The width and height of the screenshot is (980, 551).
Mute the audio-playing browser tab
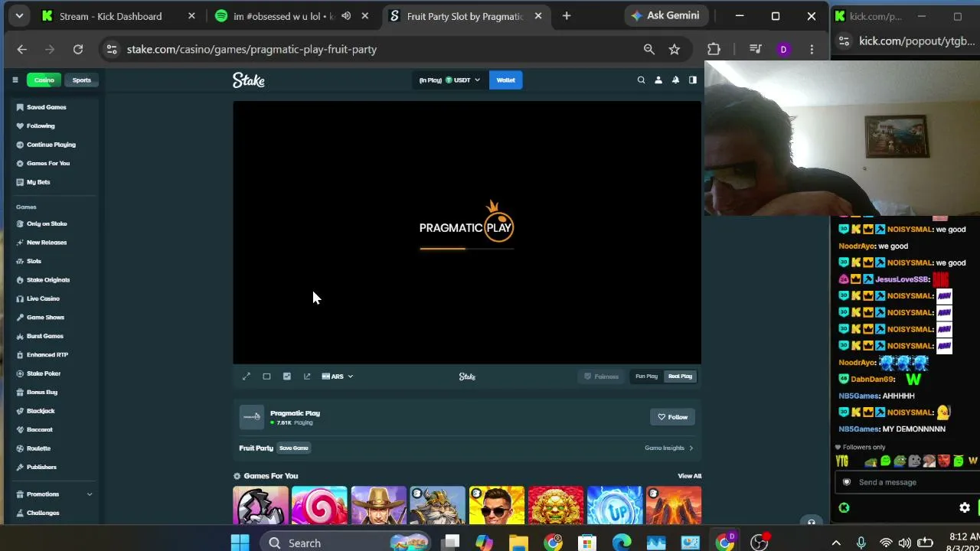pos(346,16)
